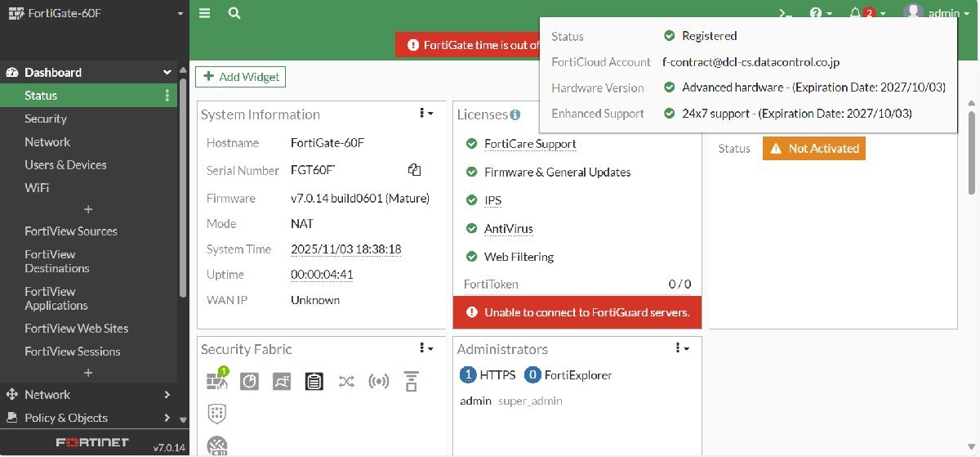Click the FortiGate firewall icon in Security Fabric
Image resolution: width=980 pixels, height=457 pixels.
point(216,380)
